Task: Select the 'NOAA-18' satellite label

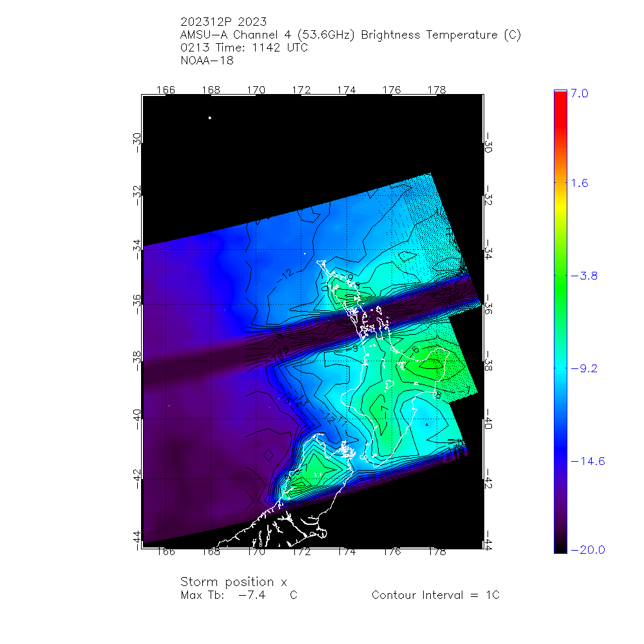Action: coord(207,61)
